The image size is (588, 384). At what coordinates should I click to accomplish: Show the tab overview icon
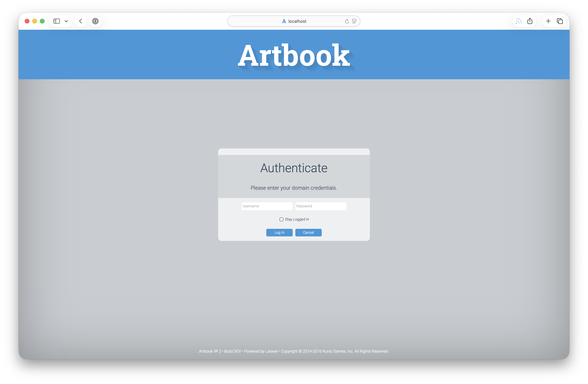tap(560, 21)
